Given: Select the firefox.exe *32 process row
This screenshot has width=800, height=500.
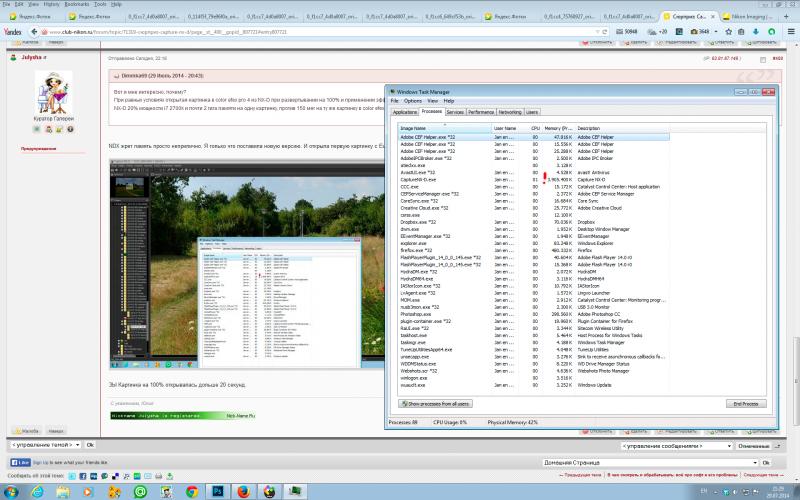Looking at the screenshot, I should click(x=534, y=251).
